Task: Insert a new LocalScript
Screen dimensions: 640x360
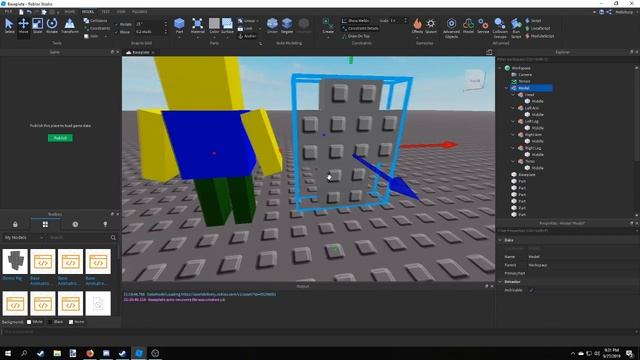Action: pyautogui.click(x=538, y=28)
